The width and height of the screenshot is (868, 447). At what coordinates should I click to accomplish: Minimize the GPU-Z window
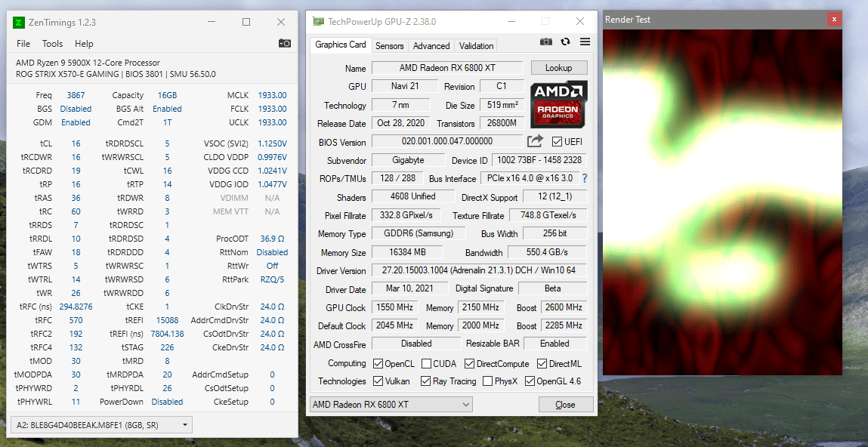tap(511, 22)
